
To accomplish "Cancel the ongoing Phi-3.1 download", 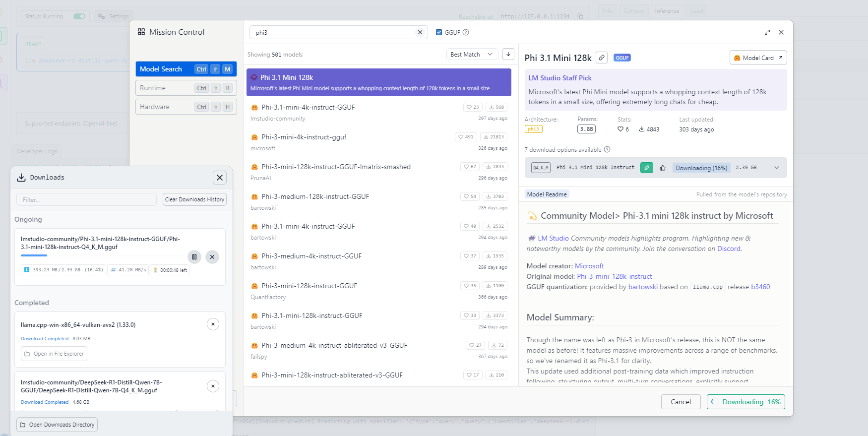I will (x=212, y=257).
